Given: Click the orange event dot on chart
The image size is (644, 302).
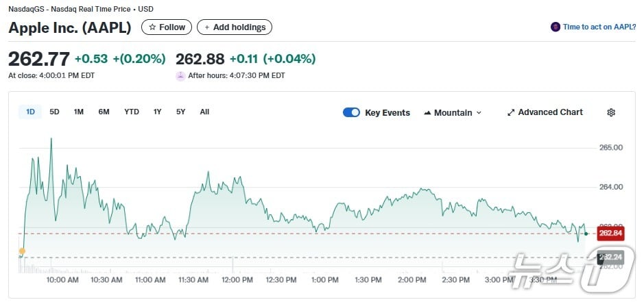Looking at the screenshot, I should [x=22, y=251].
